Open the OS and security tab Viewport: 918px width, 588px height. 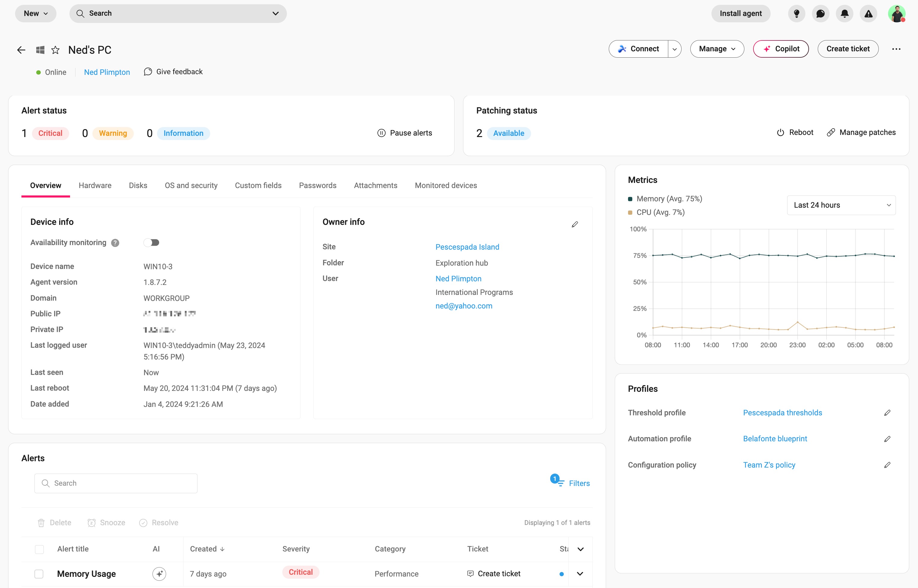(191, 186)
